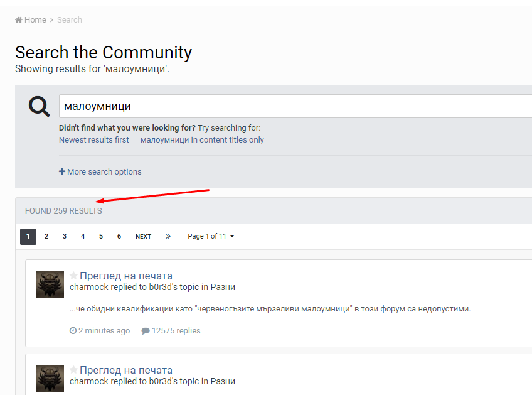Open the Search breadcrumb link
532x395 pixels.
pyautogui.click(x=70, y=19)
